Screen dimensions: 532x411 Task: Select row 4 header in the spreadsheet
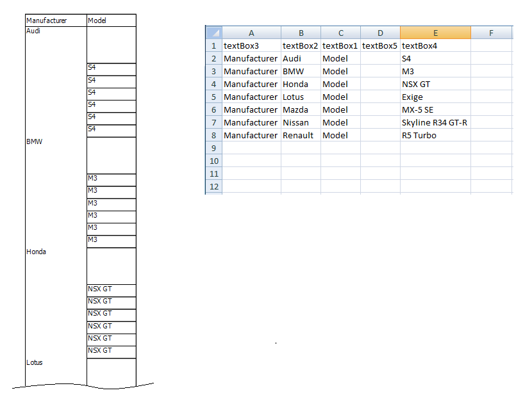click(x=213, y=84)
